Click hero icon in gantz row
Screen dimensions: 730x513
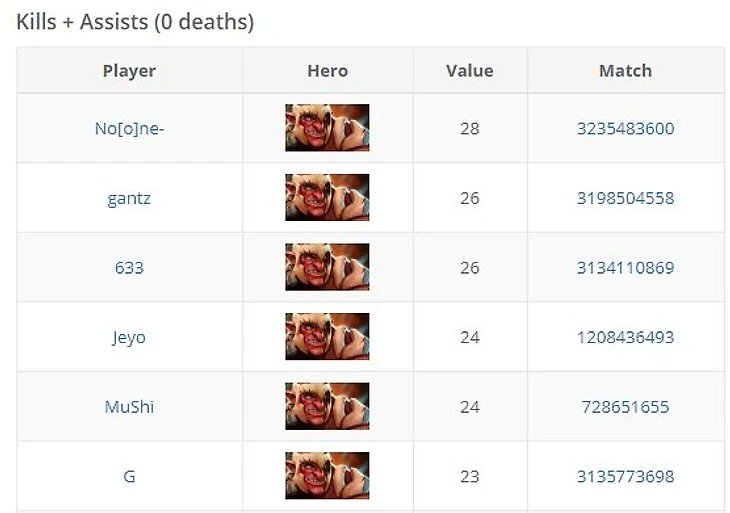coord(327,198)
